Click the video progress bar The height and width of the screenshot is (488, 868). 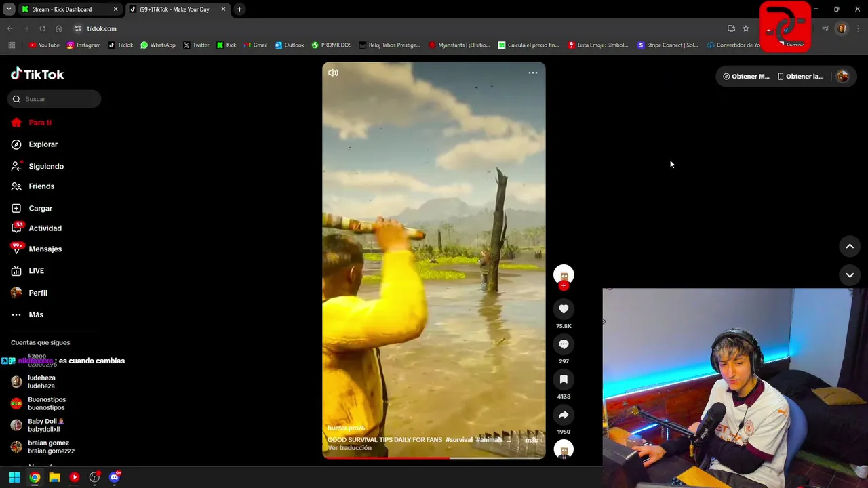tap(434, 457)
